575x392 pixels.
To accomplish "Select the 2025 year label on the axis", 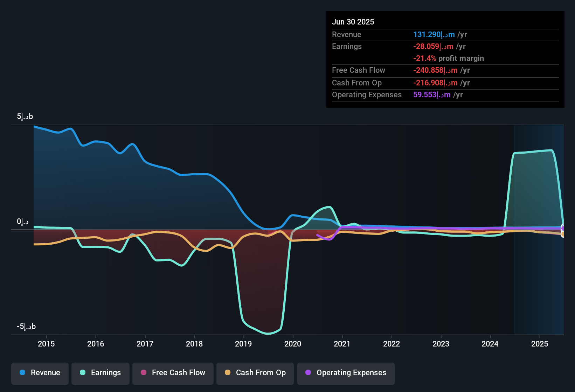I will [x=540, y=344].
